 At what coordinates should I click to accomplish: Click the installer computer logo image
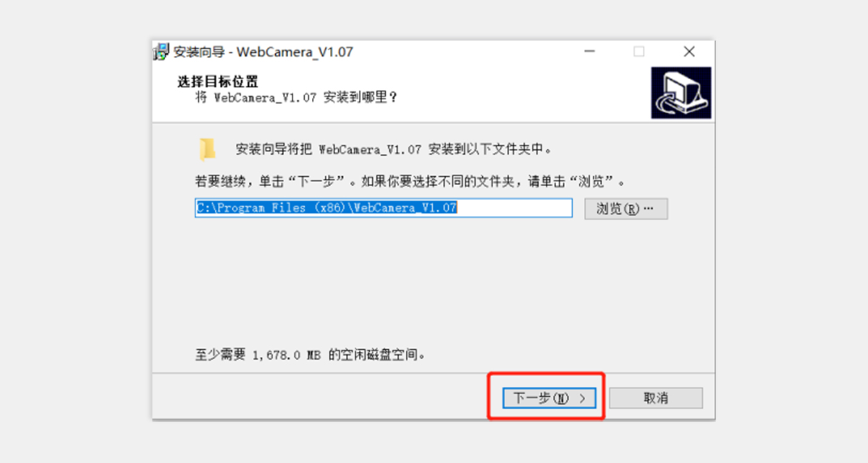pyautogui.click(x=681, y=93)
